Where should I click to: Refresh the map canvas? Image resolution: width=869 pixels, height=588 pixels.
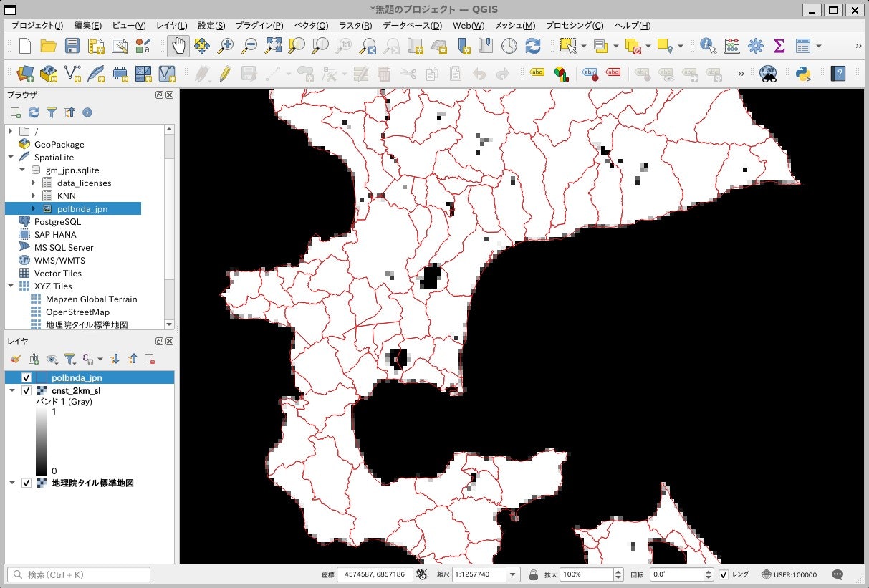(533, 45)
